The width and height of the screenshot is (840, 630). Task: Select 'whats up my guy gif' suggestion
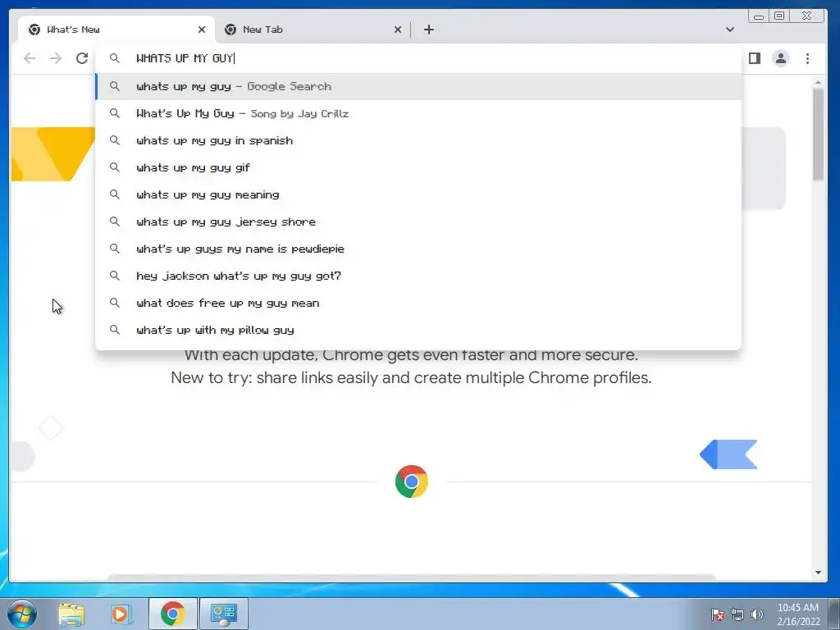point(418,167)
